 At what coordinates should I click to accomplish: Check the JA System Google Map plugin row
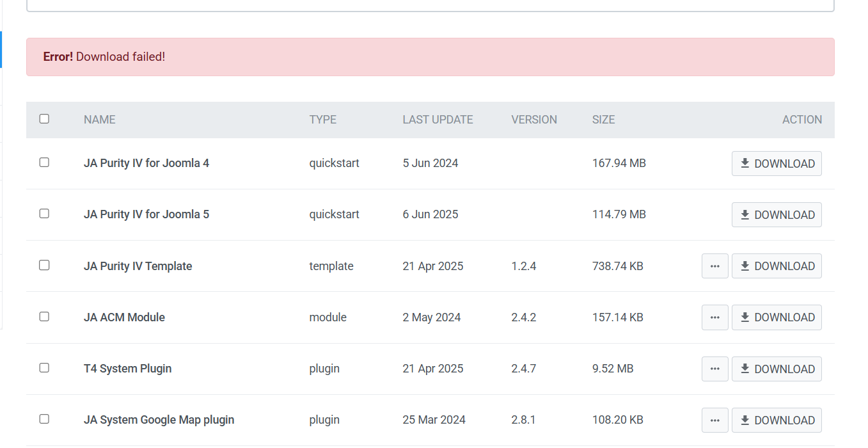pos(44,419)
